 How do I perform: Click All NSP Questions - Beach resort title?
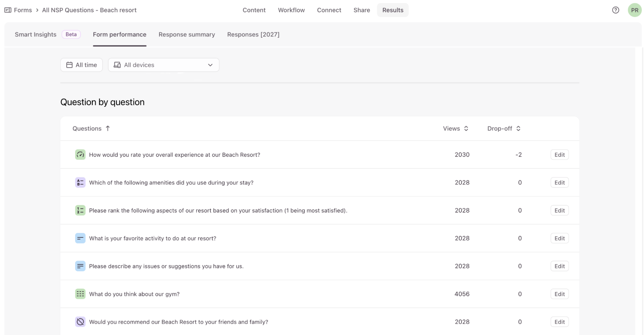coord(89,10)
